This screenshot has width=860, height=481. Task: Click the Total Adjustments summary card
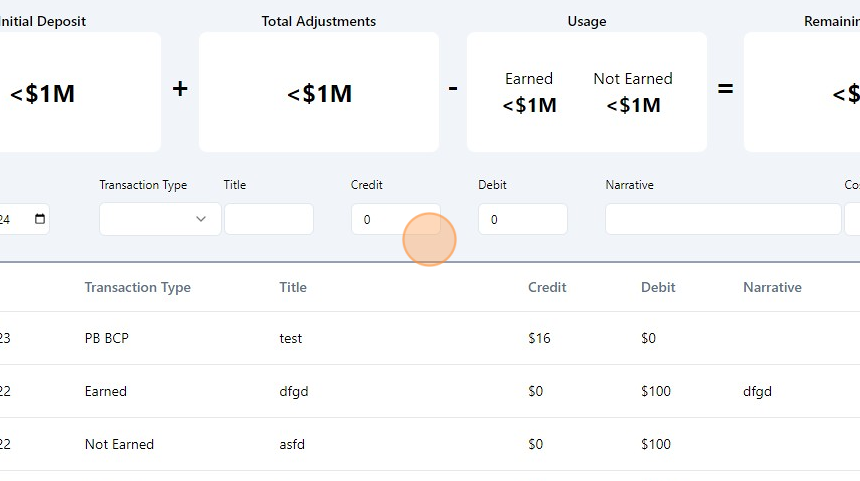pos(318,92)
